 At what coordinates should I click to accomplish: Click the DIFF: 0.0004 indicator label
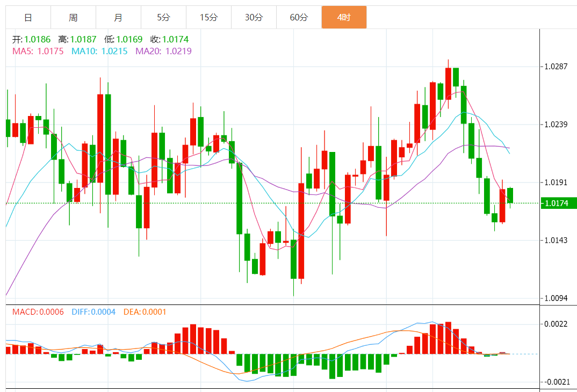click(93, 312)
